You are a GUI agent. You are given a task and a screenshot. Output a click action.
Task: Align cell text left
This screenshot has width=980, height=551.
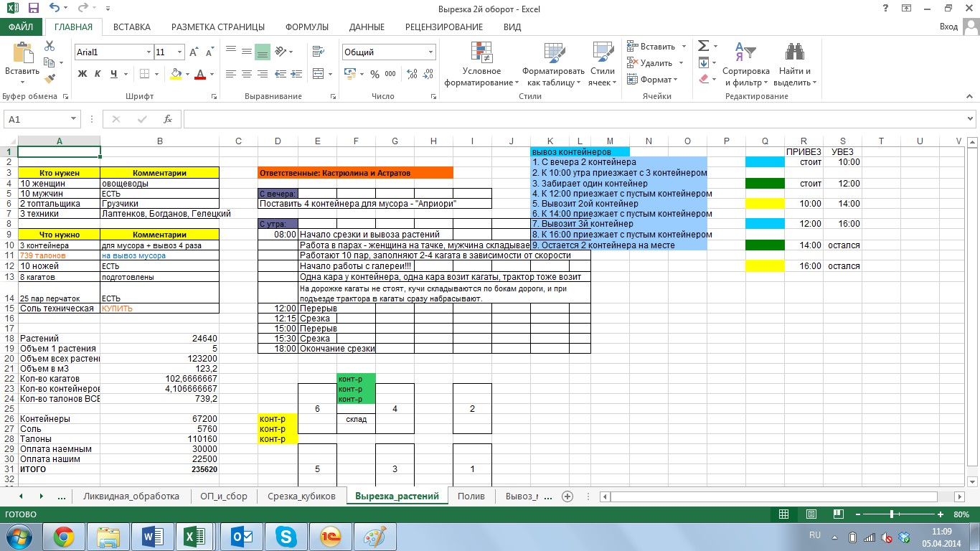click(x=230, y=74)
